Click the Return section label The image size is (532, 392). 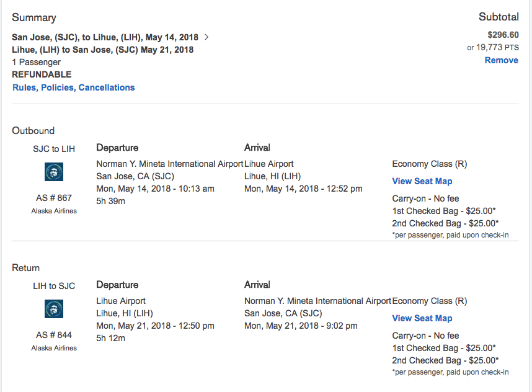click(x=25, y=267)
